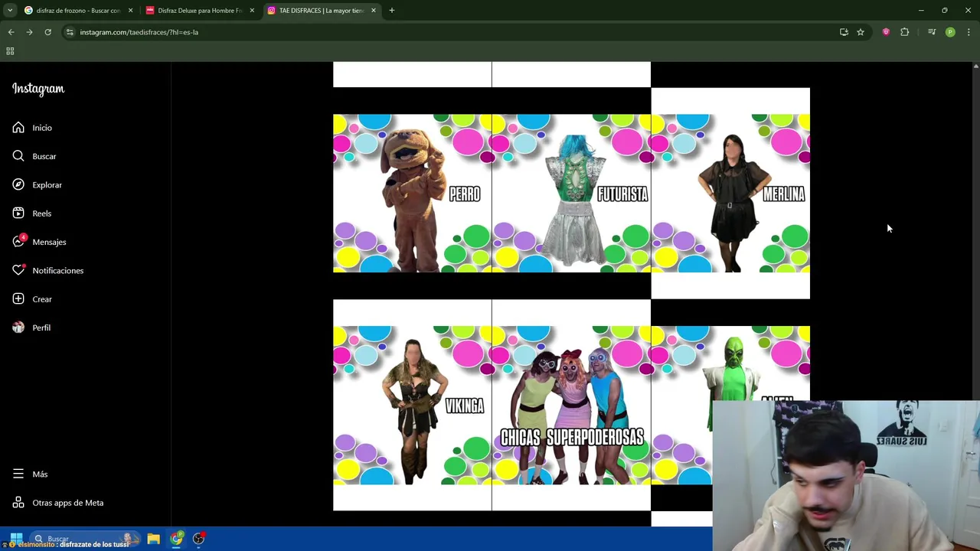Open the apps grid in bookmarks bar
The height and width of the screenshot is (551, 980).
(x=10, y=51)
